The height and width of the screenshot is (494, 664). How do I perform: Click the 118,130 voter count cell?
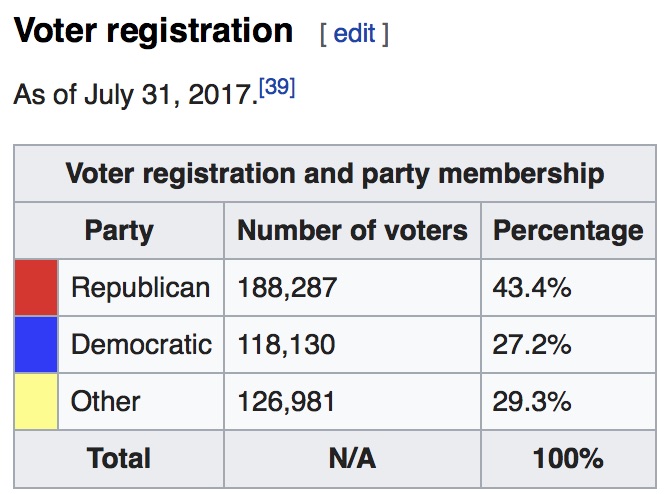286,345
